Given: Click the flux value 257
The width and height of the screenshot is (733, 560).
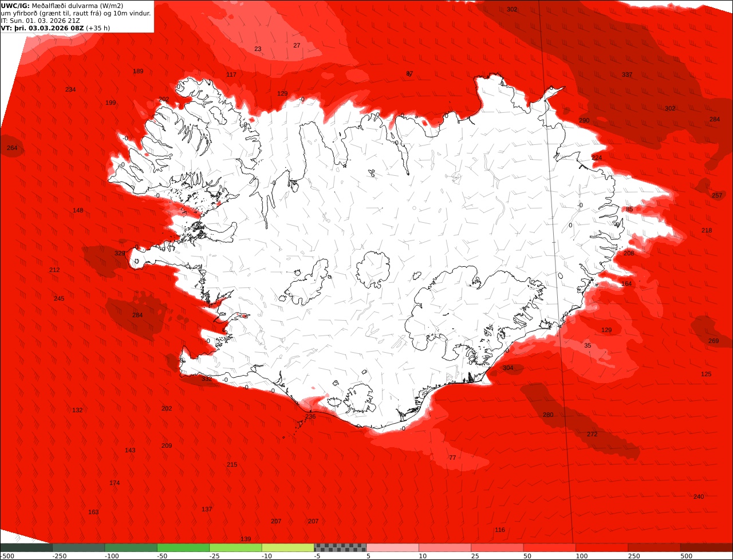Looking at the screenshot, I should [717, 196].
